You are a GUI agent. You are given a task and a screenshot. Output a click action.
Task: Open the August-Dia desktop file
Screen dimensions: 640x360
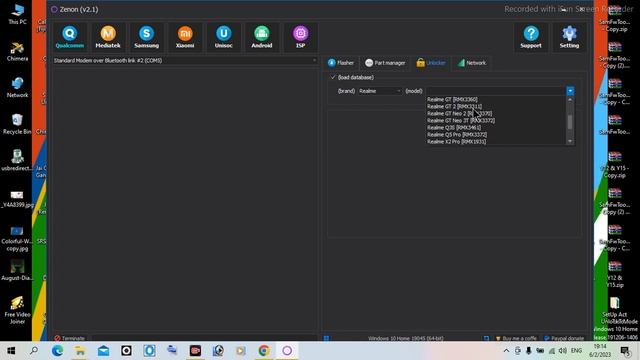[17, 270]
